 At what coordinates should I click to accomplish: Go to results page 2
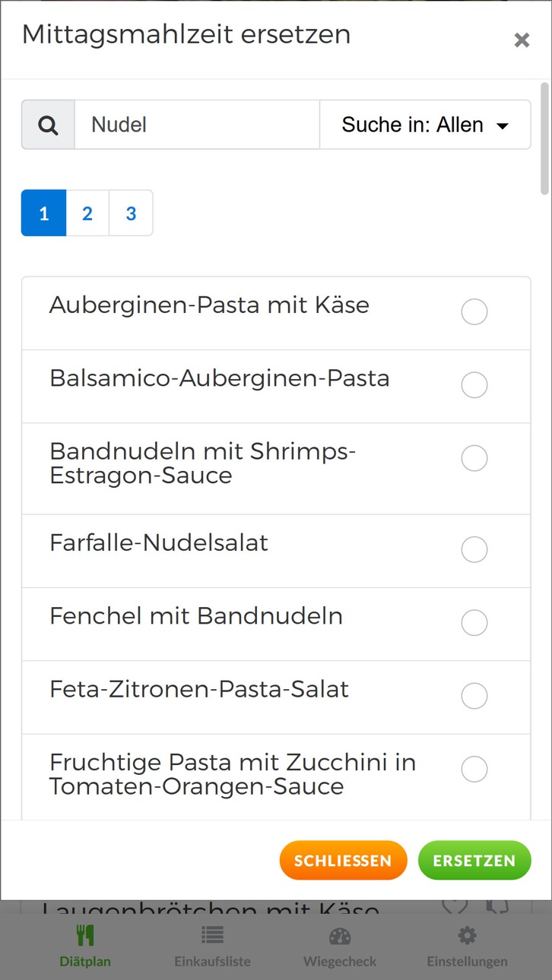[x=87, y=213]
